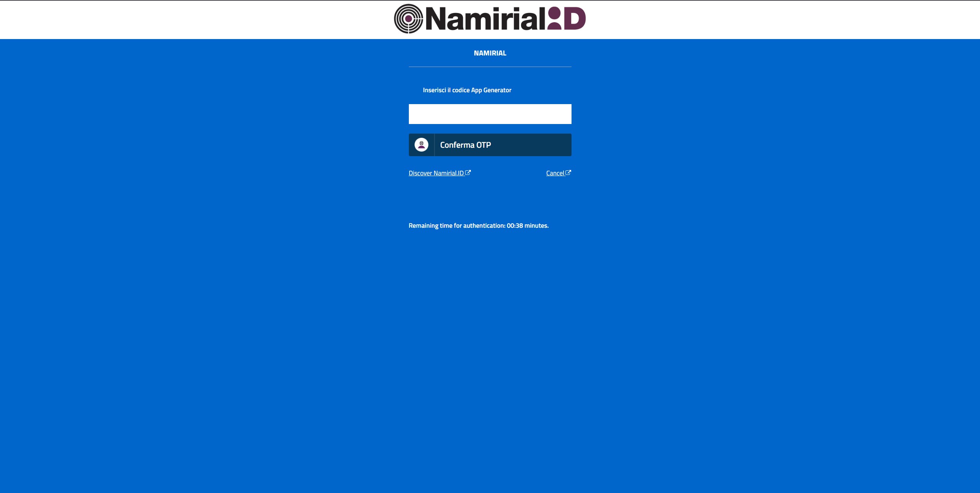Click the NAMIRIAL heading text
The height and width of the screenshot is (493, 980).
pyautogui.click(x=490, y=53)
